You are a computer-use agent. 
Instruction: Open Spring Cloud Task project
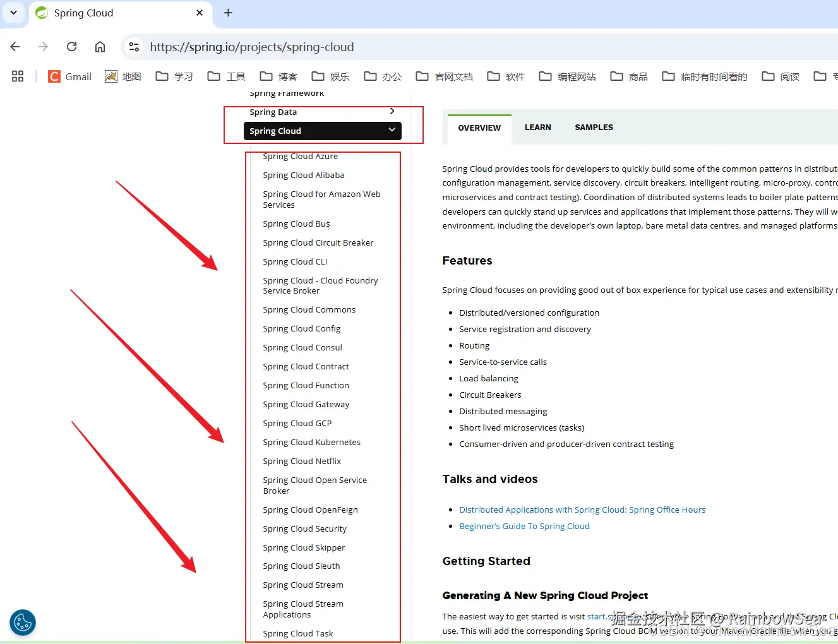(x=298, y=633)
